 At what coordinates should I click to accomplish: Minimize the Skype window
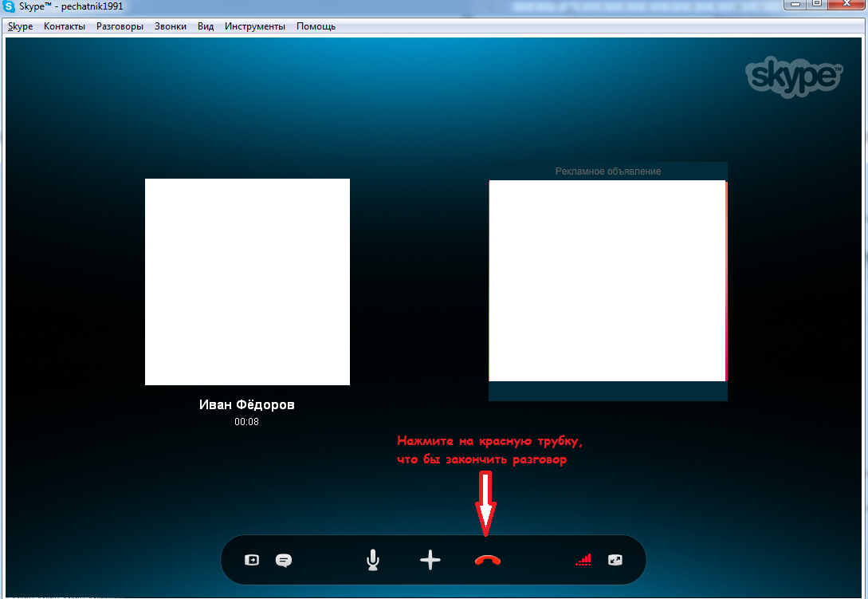(795, 5)
